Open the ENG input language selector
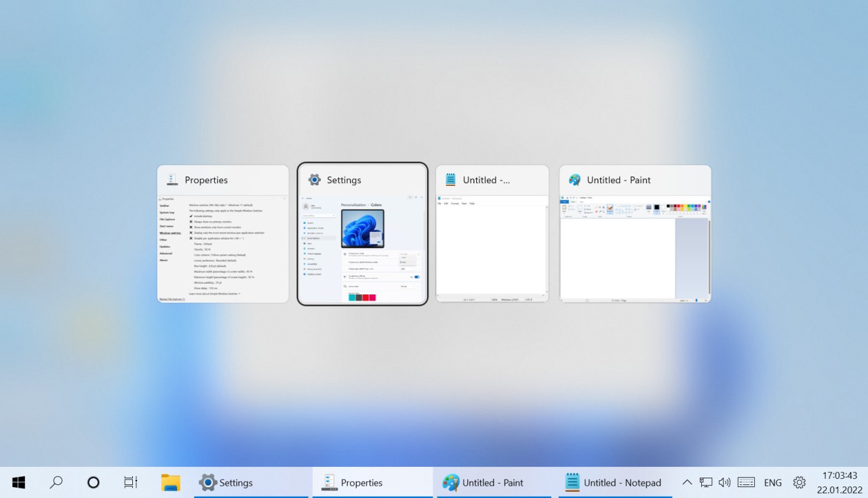 [x=772, y=482]
